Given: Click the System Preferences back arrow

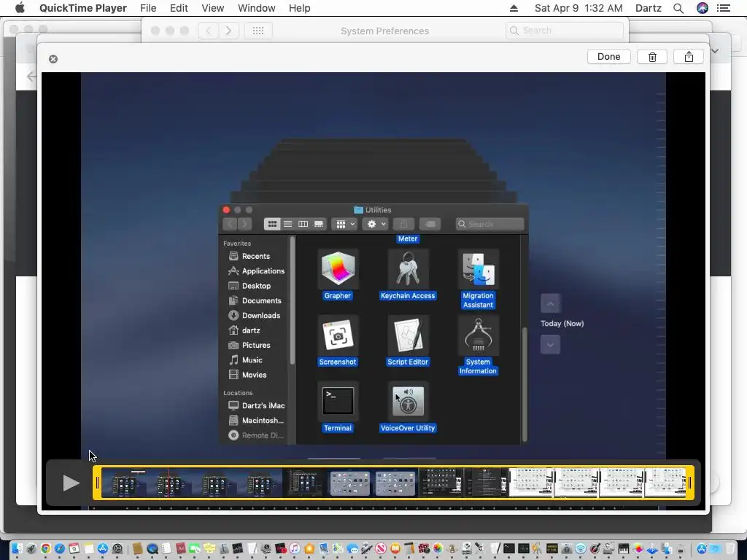Looking at the screenshot, I should pos(209,31).
